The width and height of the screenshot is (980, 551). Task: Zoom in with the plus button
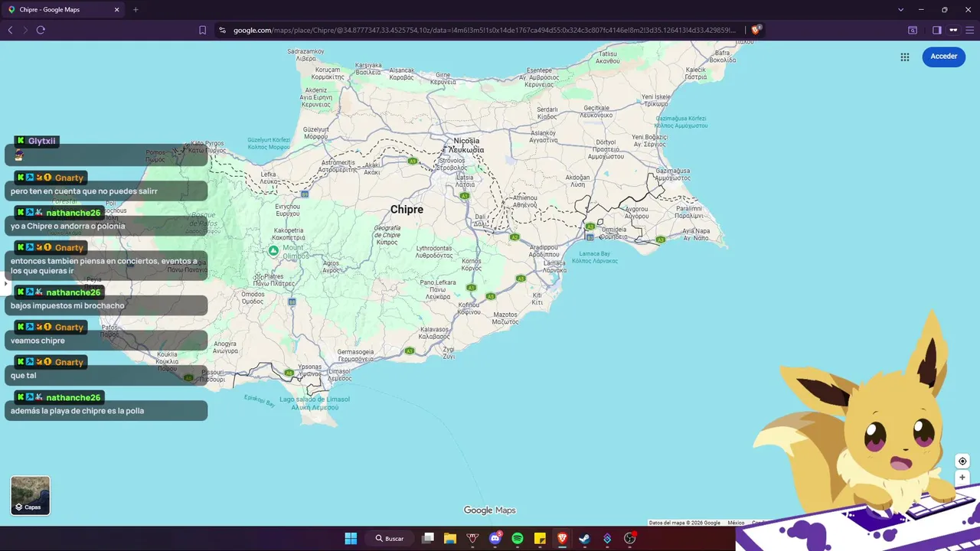962,478
